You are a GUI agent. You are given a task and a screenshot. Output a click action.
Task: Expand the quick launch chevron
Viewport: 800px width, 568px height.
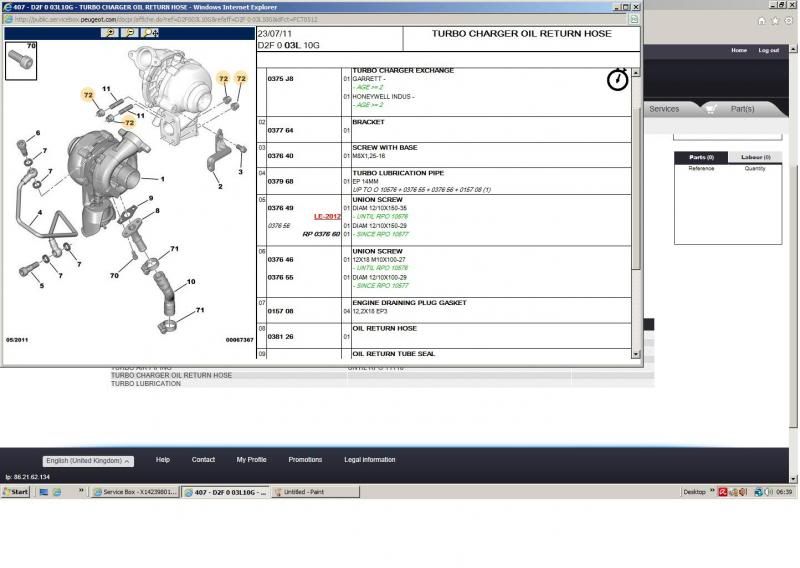pyautogui.click(x=81, y=491)
